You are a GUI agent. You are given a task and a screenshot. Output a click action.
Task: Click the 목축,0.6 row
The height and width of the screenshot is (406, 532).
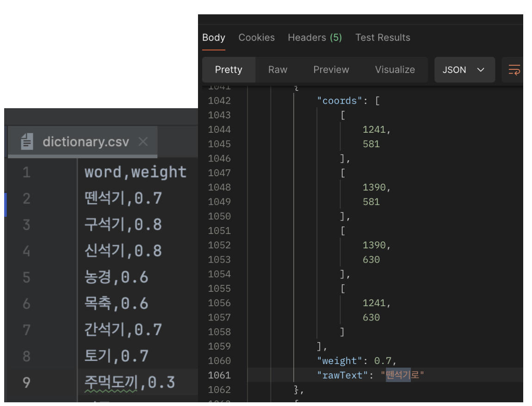[116, 303]
